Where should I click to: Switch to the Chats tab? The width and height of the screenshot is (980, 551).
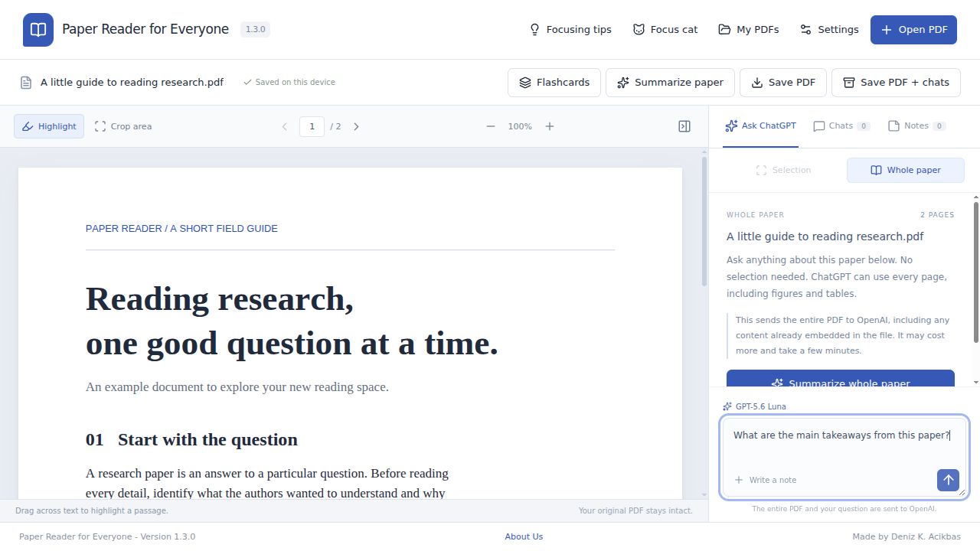pyautogui.click(x=841, y=126)
